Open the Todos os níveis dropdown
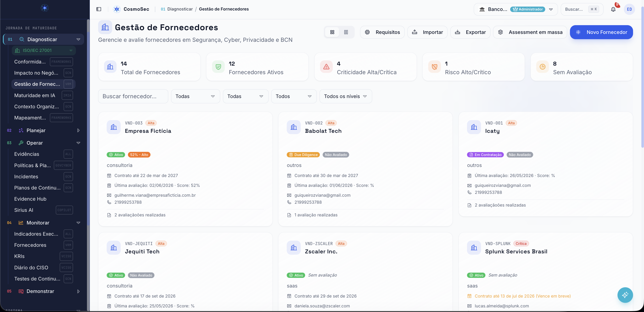This screenshot has width=644, height=312. coord(346,96)
